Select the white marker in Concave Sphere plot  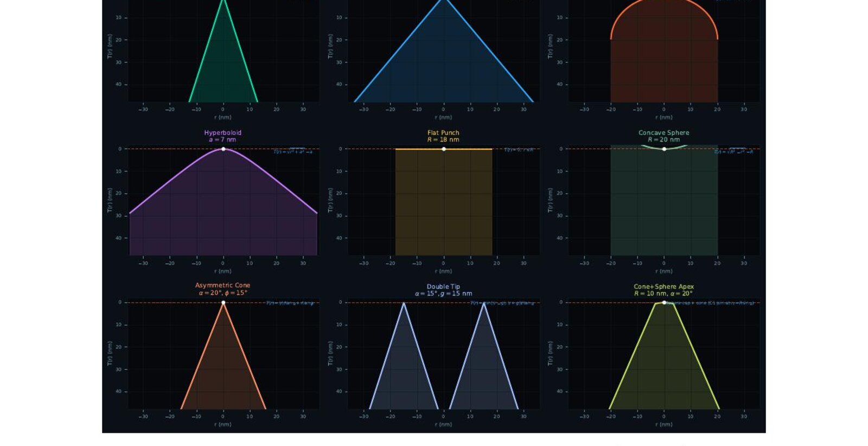(x=664, y=149)
